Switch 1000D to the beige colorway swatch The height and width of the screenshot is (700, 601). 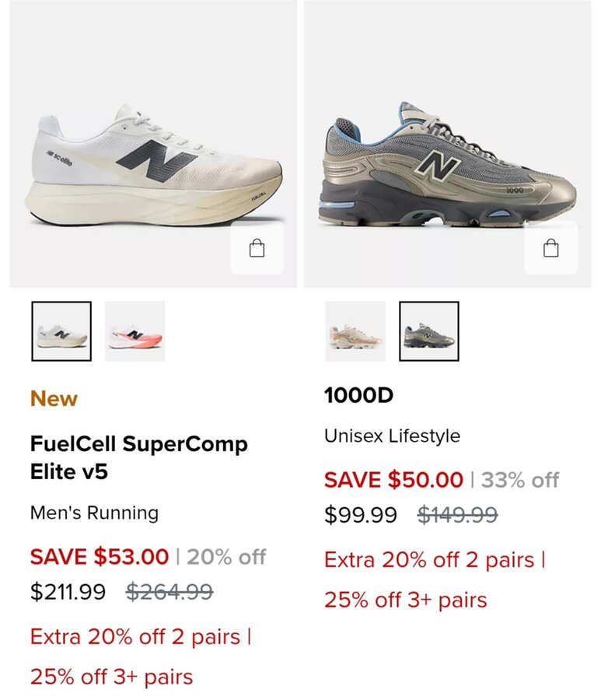click(x=355, y=331)
